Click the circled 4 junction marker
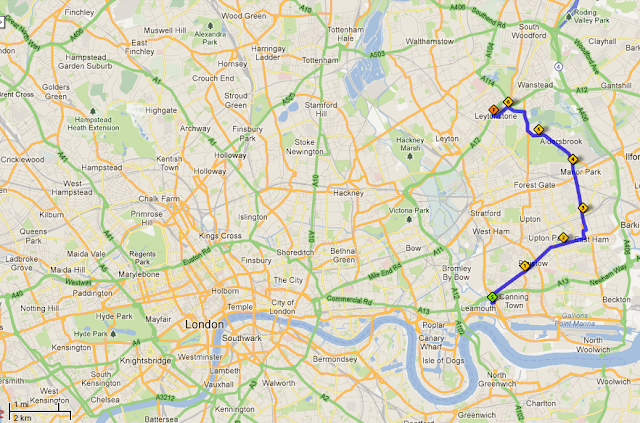This screenshot has width=640, height=423. [558, 66]
